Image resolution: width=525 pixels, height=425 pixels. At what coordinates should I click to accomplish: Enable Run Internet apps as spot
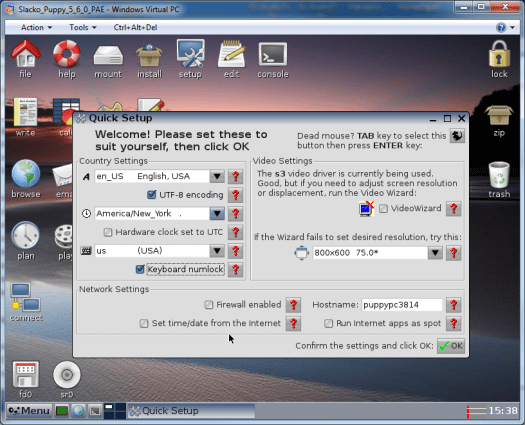328,324
